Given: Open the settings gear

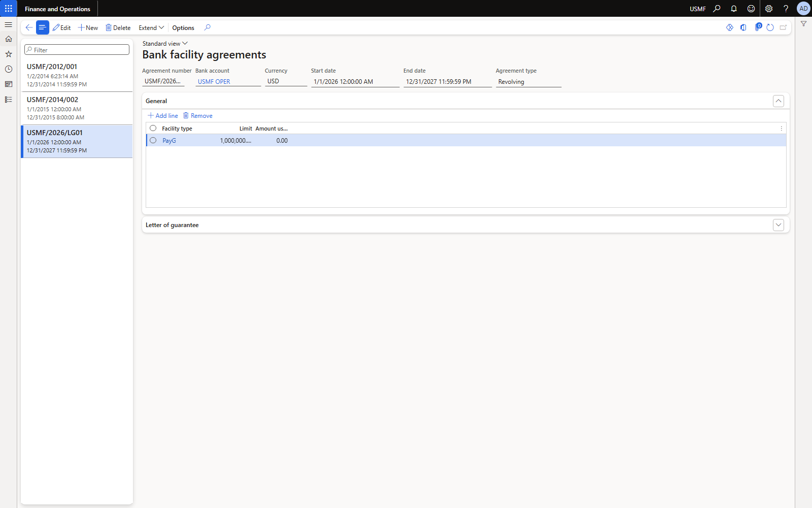Looking at the screenshot, I should click(x=769, y=9).
